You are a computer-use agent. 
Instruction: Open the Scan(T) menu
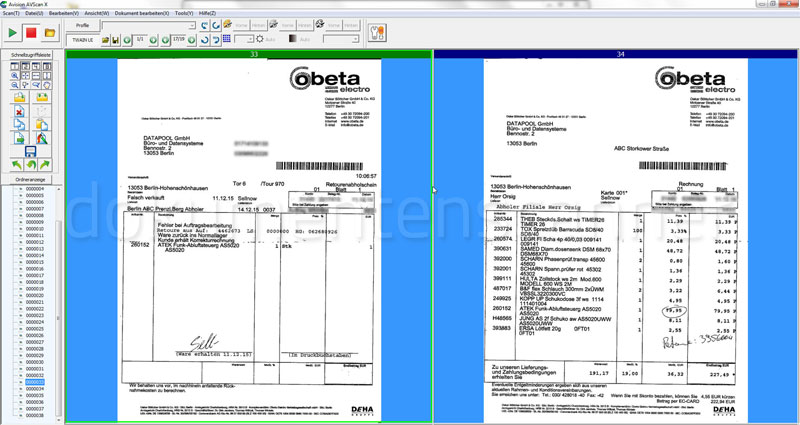pyautogui.click(x=12, y=11)
